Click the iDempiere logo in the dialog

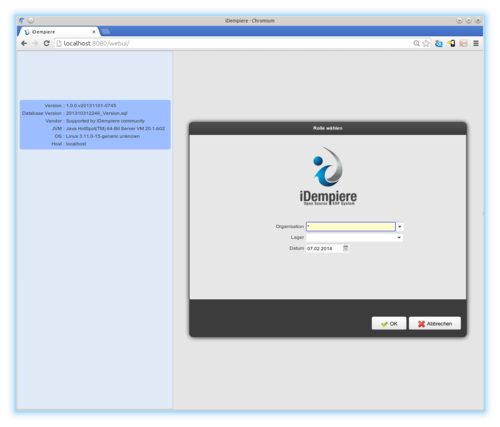click(x=328, y=176)
